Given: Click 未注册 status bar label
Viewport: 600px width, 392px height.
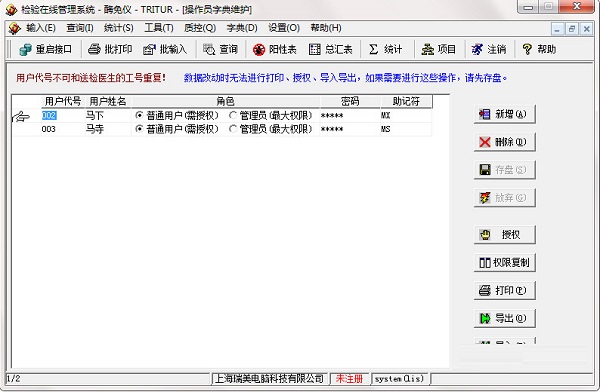Looking at the screenshot, I should click(349, 379).
